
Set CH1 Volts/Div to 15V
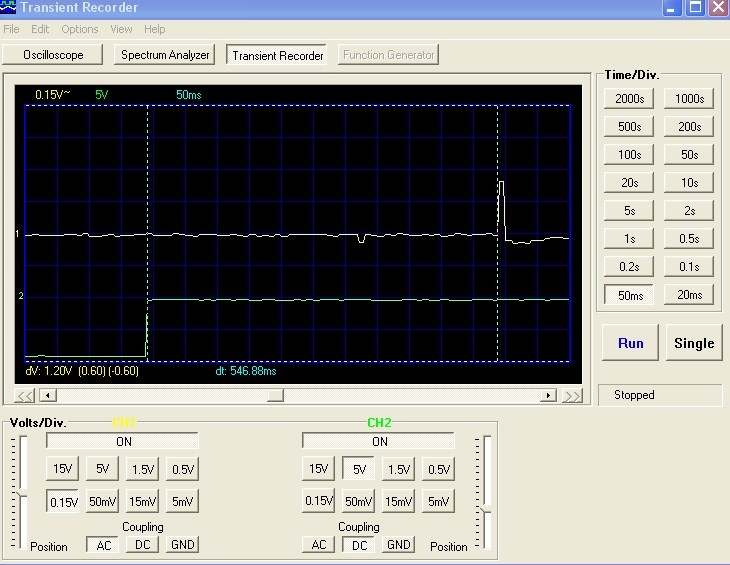click(62, 469)
